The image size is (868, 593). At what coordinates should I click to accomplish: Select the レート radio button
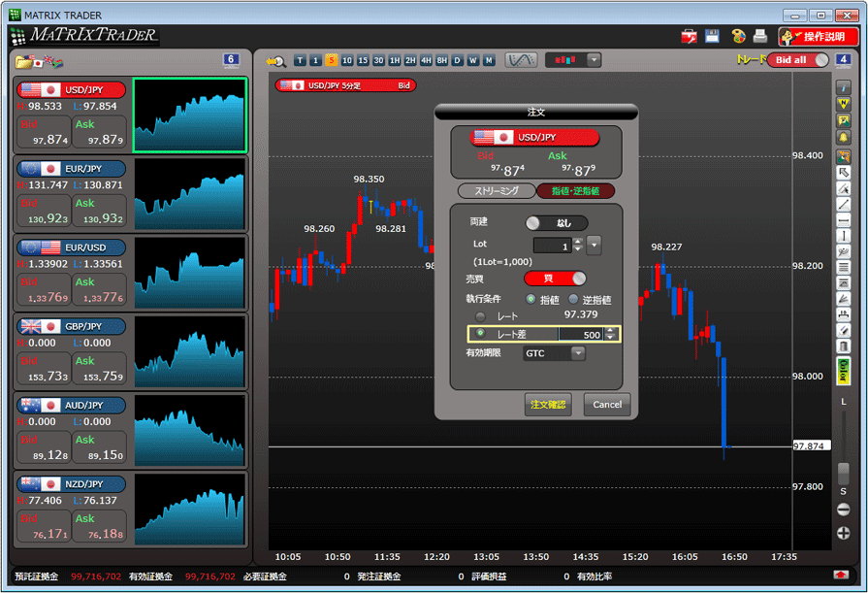480,316
